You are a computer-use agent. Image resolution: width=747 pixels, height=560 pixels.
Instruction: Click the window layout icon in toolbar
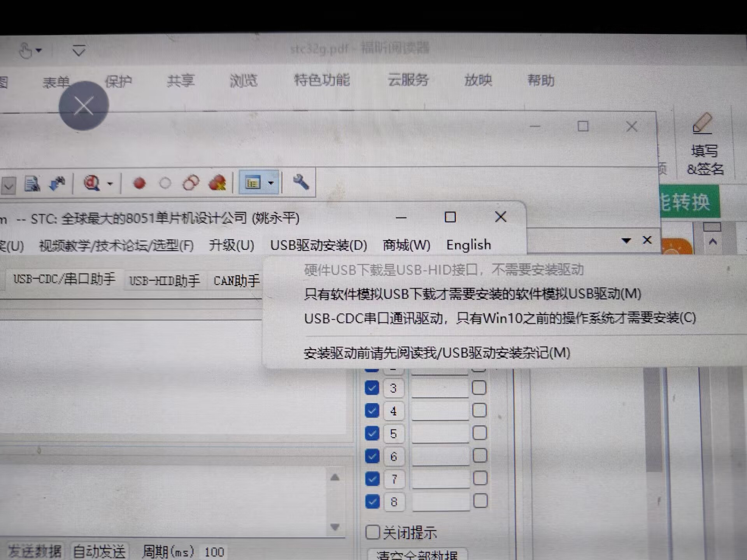[253, 182]
